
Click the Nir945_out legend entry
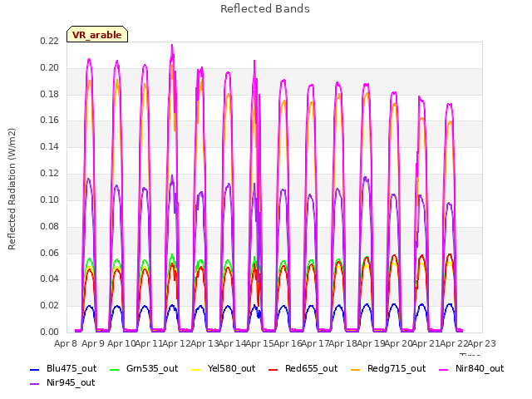click(x=62, y=382)
